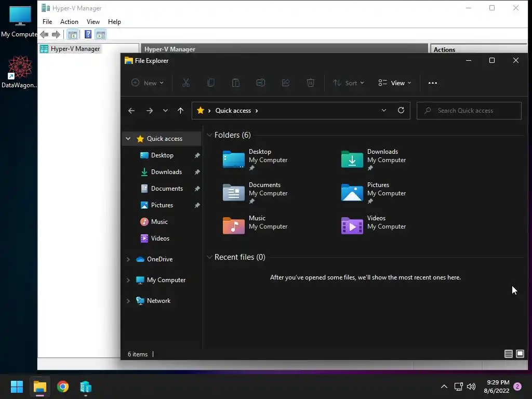Screen dimensions: 532x399
Task: Open the recent locations dropdown arrow
Action: coord(165,111)
